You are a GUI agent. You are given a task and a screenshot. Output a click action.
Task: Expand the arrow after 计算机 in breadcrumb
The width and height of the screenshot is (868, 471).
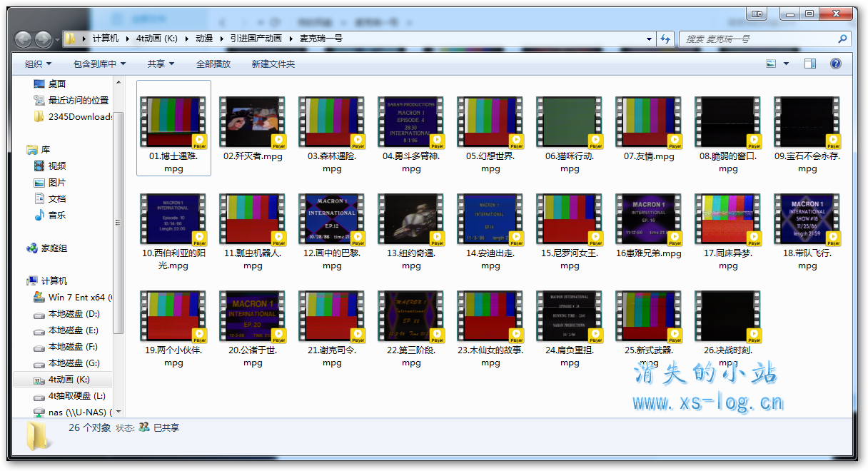pos(126,39)
